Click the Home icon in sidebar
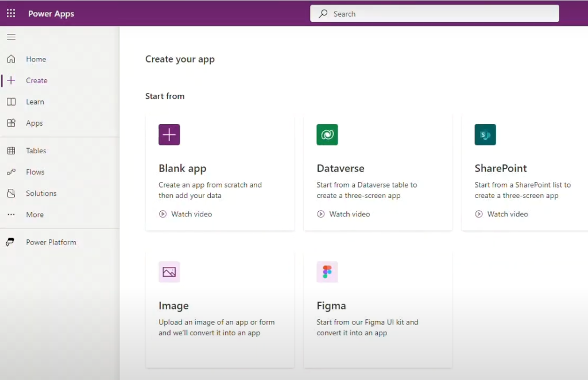This screenshot has width=588, height=380. pyautogui.click(x=11, y=59)
